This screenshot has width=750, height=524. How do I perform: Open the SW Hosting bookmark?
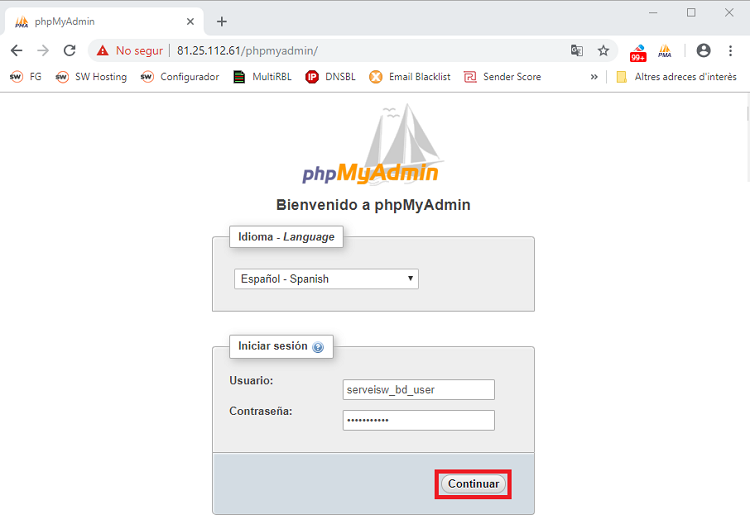[x=91, y=76]
